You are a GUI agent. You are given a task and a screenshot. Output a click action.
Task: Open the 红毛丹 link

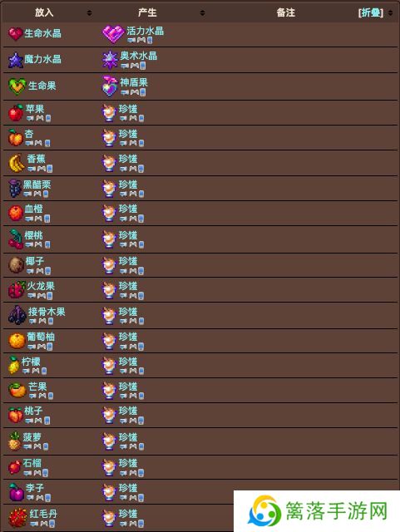point(43,514)
